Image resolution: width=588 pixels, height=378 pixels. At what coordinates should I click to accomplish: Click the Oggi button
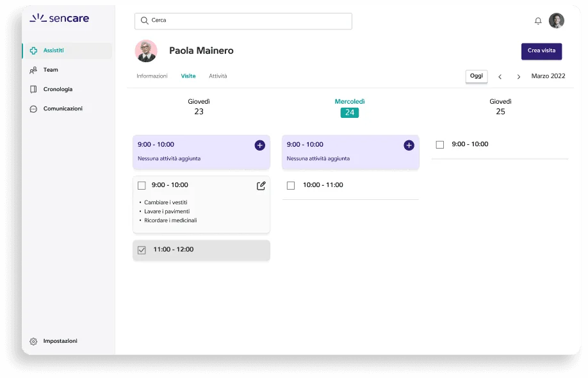point(477,76)
